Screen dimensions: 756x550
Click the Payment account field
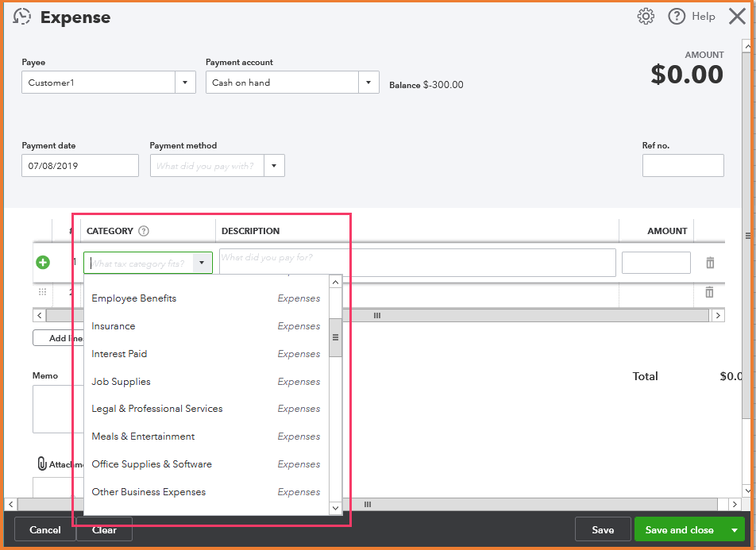point(282,83)
